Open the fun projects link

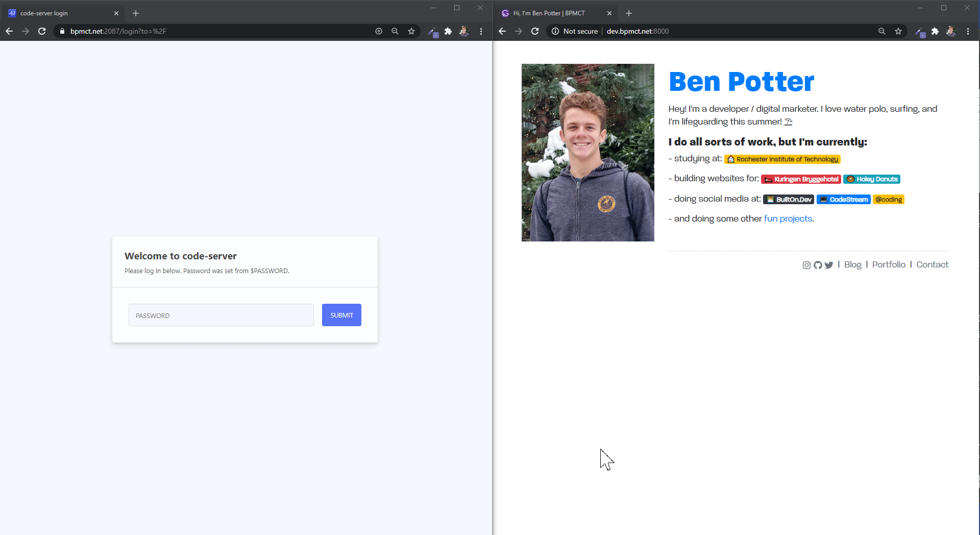788,218
